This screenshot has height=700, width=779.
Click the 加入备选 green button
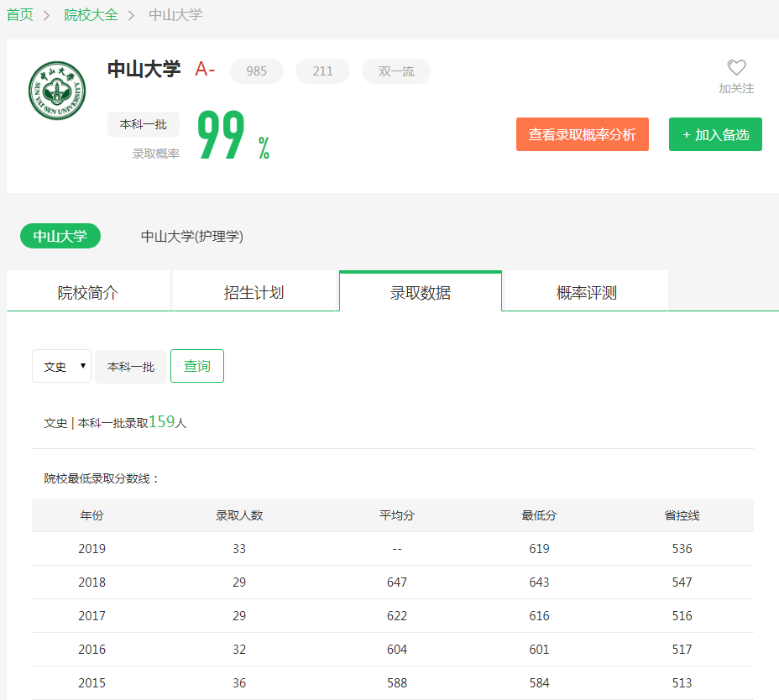click(x=715, y=134)
